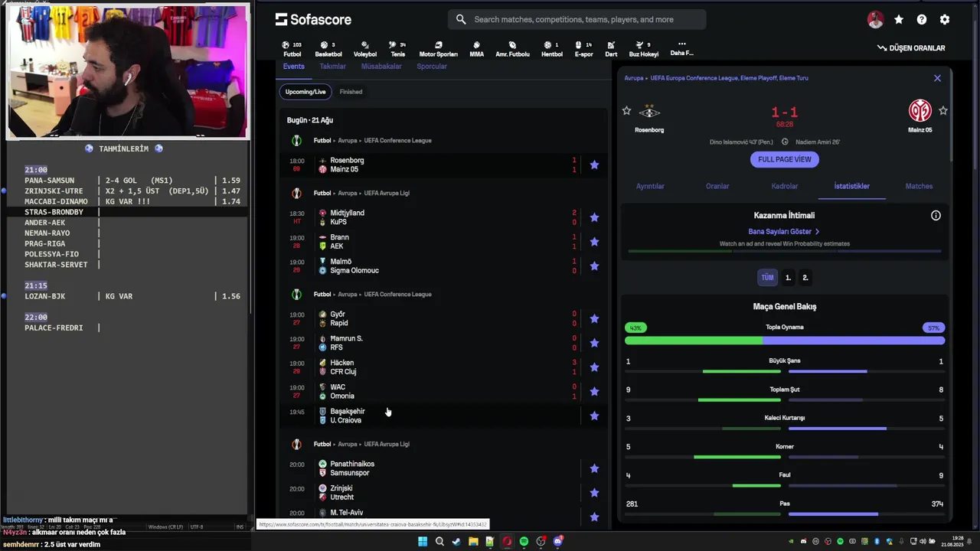Screen dimensions: 980x551
Task: Toggle favorite star for Zrinjski–Utrecht
Action: (594, 493)
